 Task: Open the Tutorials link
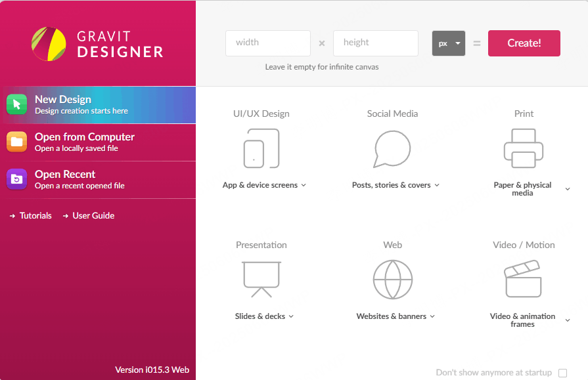point(30,215)
